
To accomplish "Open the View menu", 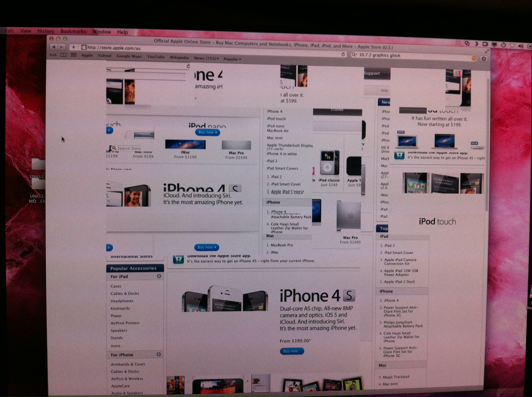I will (26, 31).
